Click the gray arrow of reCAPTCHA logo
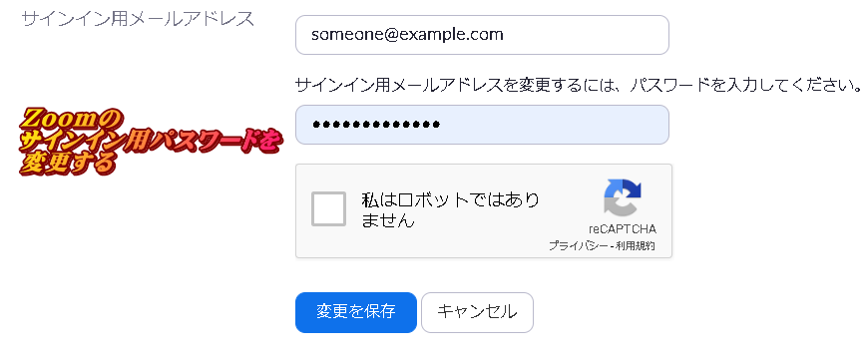Image resolution: width=868 pixels, height=362 pixels. tap(619, 208)
